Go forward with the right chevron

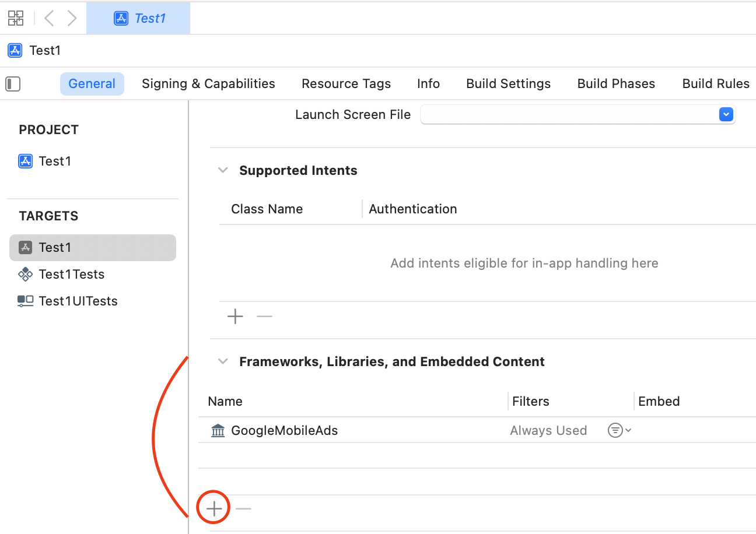click(72, 18)
